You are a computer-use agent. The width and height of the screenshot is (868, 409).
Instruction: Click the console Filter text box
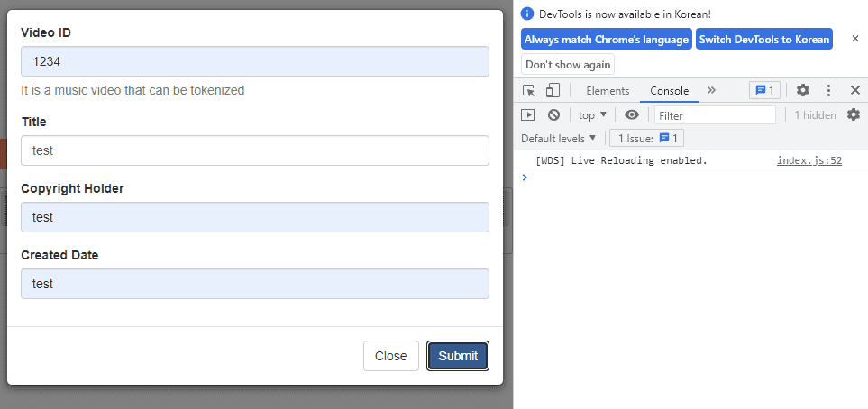point(715,115)
